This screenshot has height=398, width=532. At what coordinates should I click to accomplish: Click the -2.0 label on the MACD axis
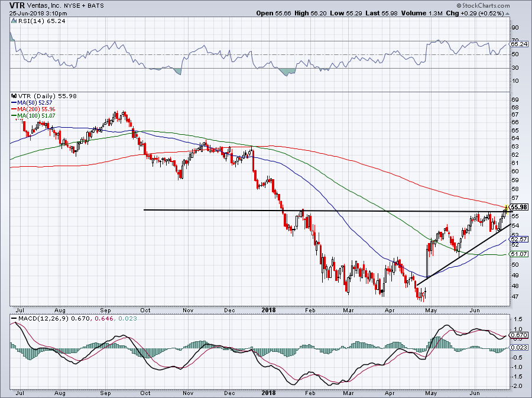[518, 386]
